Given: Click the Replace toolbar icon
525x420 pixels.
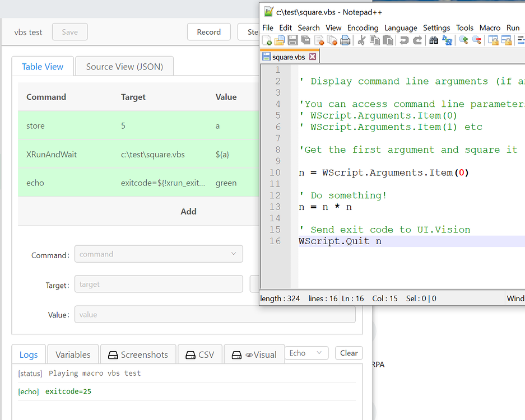Looking at the screenshot, I should (447, 40).
